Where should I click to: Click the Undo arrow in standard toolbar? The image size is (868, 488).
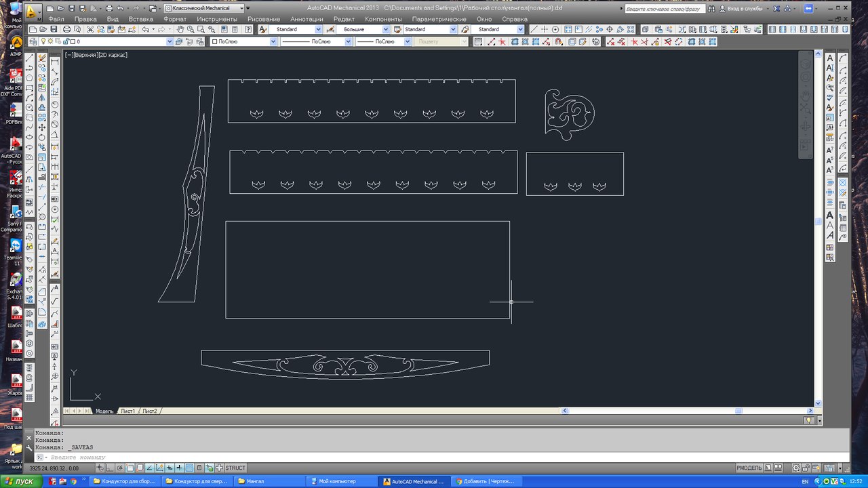point(145,30)
